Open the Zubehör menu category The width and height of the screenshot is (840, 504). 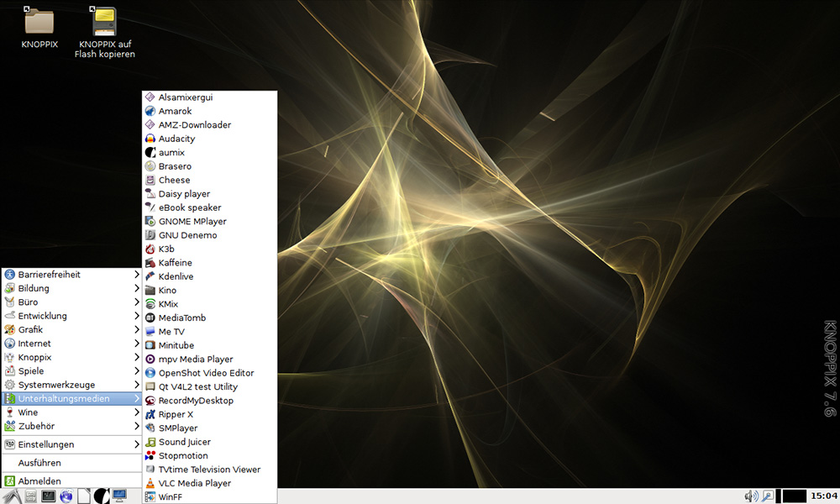click(71, 427)
